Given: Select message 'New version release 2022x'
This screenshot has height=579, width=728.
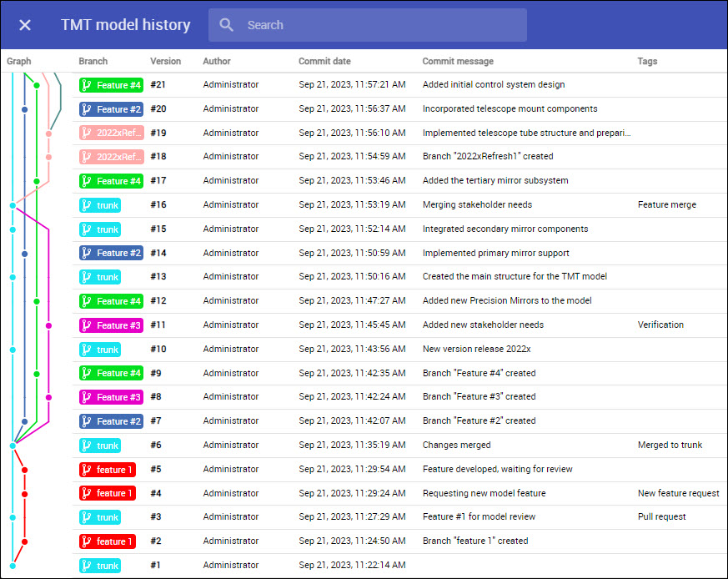Looking at the screenshot, I should (x=476, y=349).
